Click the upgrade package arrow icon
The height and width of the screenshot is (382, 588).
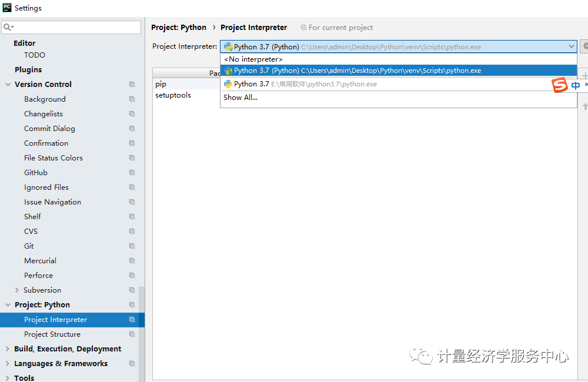coord(585,106)
